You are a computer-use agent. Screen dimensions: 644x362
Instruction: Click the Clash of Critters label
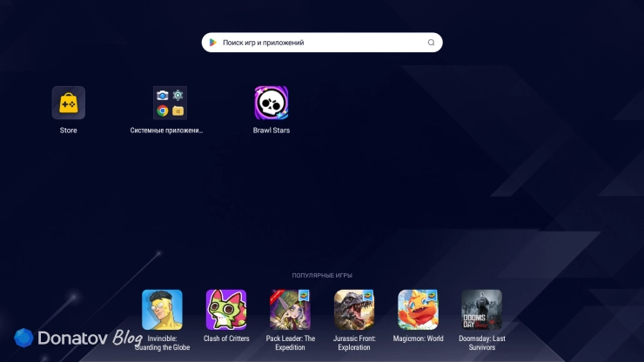pyautogui.click(x=226, y=339)
